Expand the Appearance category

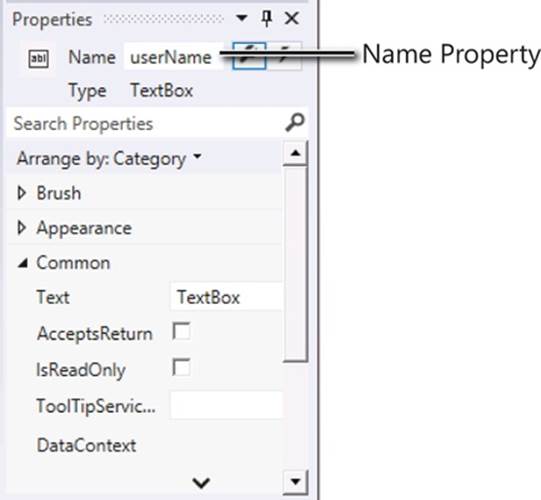click(21, 228)
